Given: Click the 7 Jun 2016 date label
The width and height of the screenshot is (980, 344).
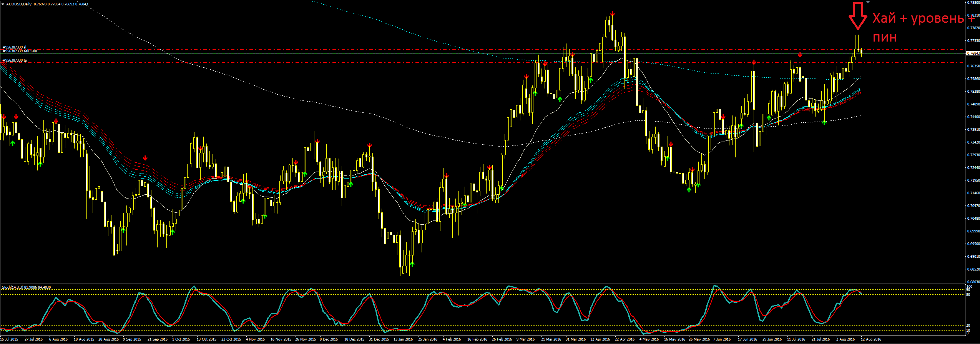Looking at the screenshot, I should [722, 339].
